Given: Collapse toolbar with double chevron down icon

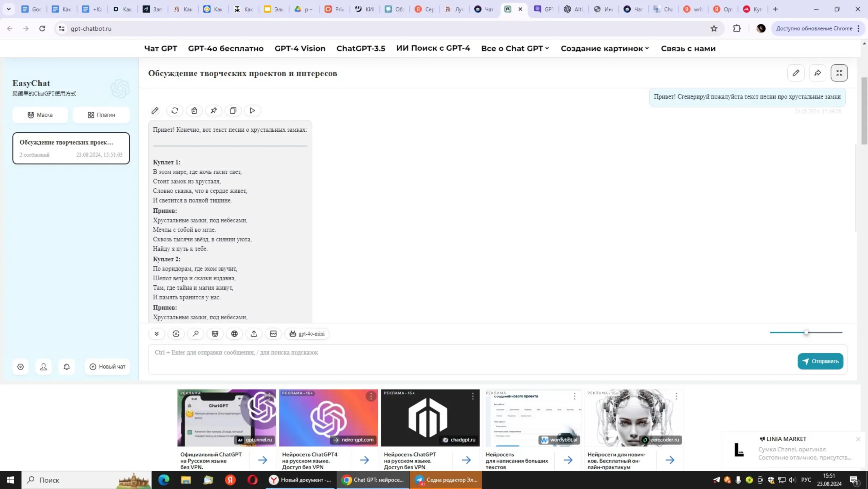Looking at the screenshot, I should [x=157, y=334].
